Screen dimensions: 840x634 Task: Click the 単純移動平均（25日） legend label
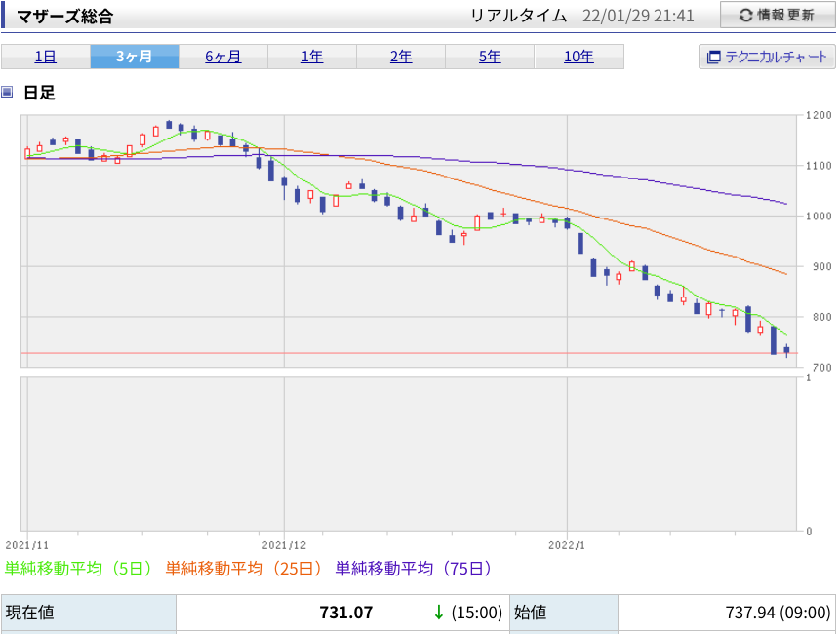click(244, 568)
